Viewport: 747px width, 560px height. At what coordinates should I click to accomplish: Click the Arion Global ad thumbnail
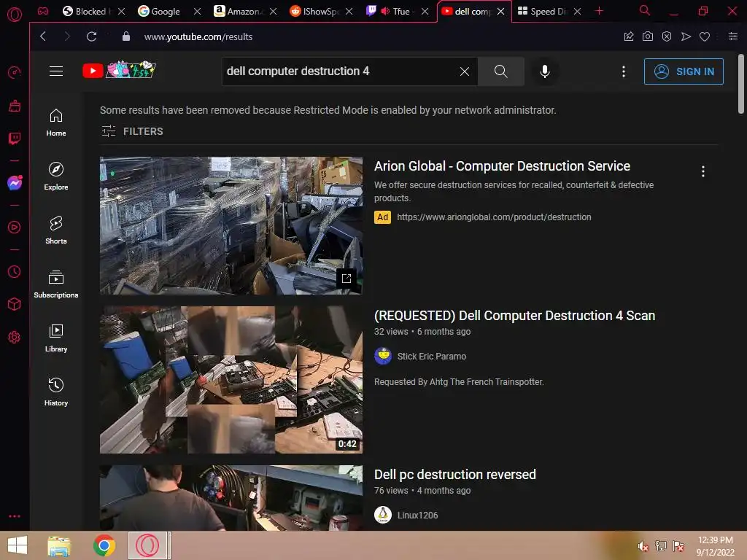(x=231, y=226)
